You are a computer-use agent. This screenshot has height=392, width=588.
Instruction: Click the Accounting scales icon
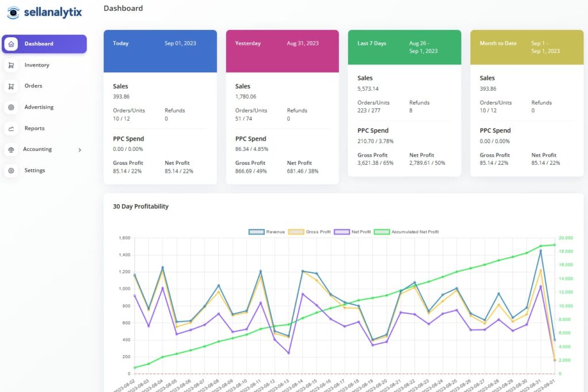pos(11,149)
